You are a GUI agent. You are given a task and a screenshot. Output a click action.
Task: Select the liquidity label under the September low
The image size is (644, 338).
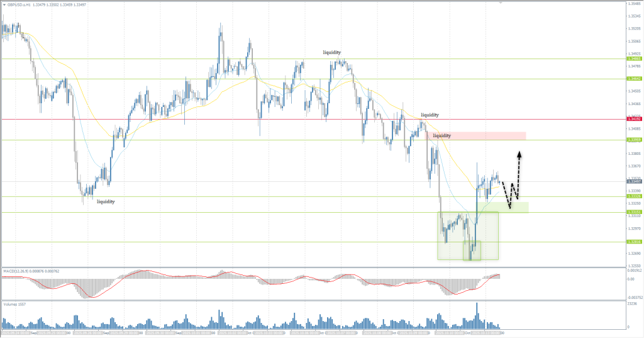[106, 201]
